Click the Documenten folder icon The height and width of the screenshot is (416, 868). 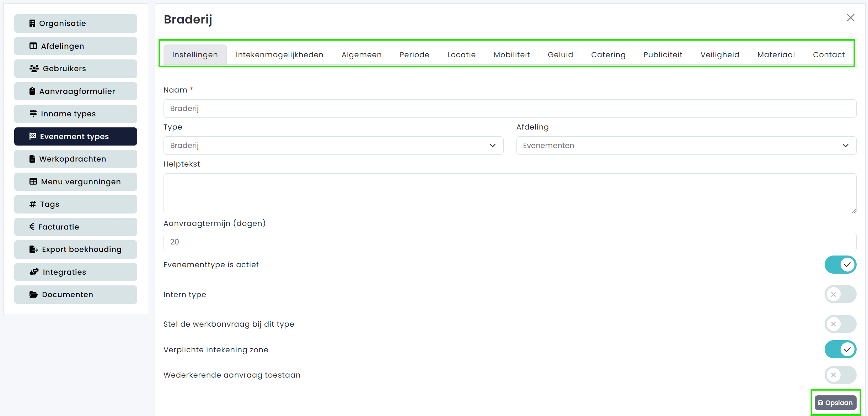33,295
